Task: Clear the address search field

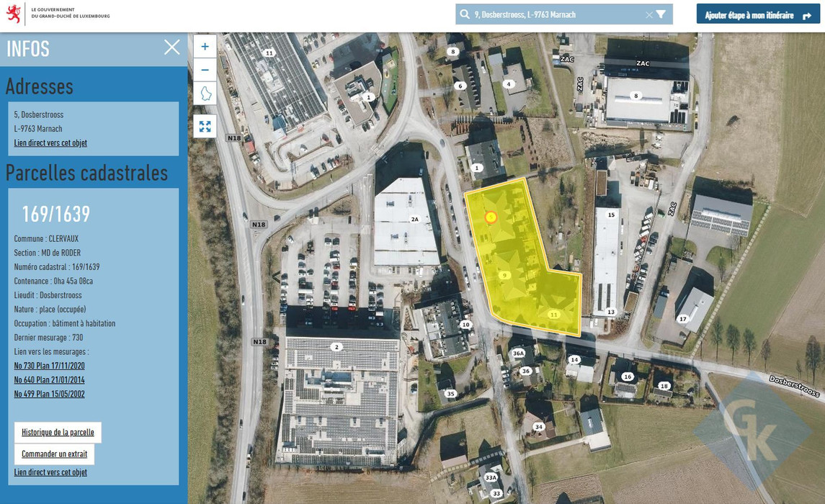Action: coord(648,14)
